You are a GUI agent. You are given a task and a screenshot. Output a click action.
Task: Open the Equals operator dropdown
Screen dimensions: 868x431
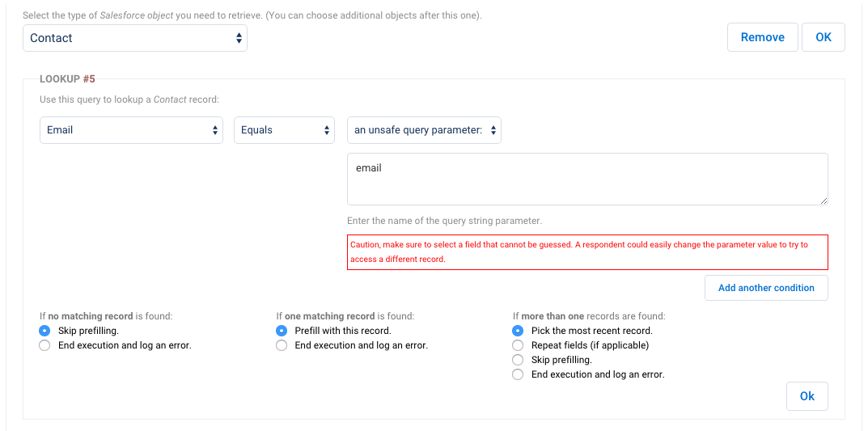(x=284, y=130)
